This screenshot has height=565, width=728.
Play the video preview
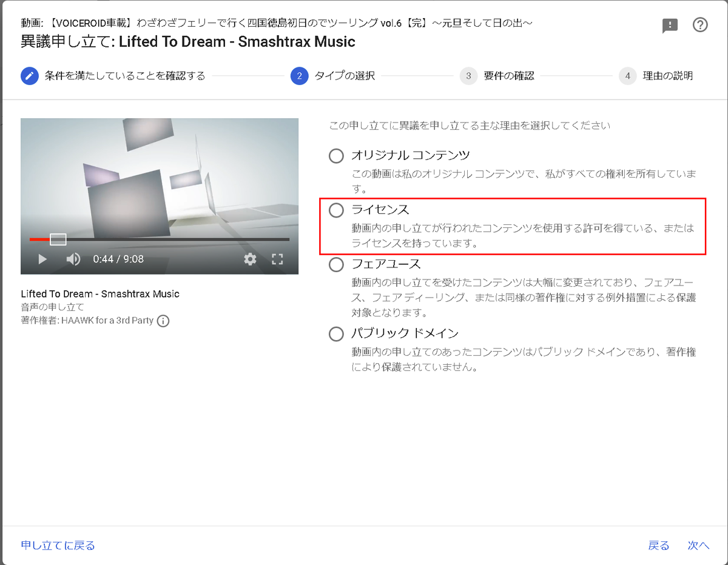(42, 259)
